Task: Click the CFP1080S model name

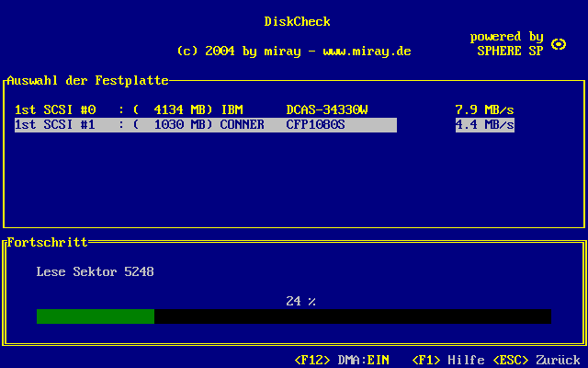Action: (315, 125)
